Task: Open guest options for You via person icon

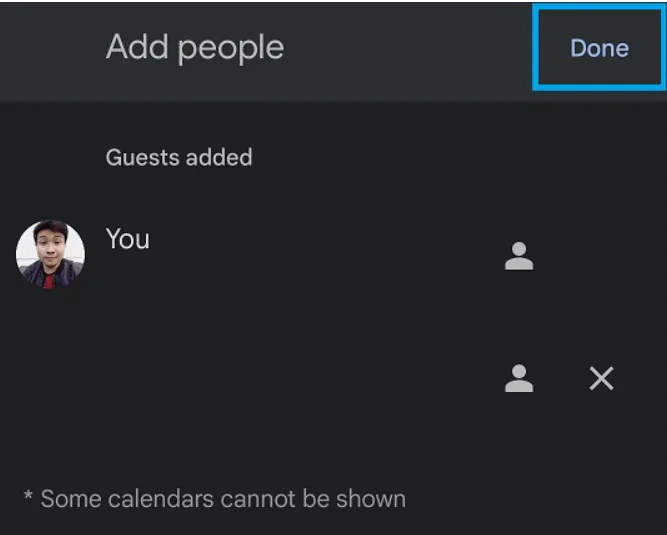Action: [x=519, y=257]
